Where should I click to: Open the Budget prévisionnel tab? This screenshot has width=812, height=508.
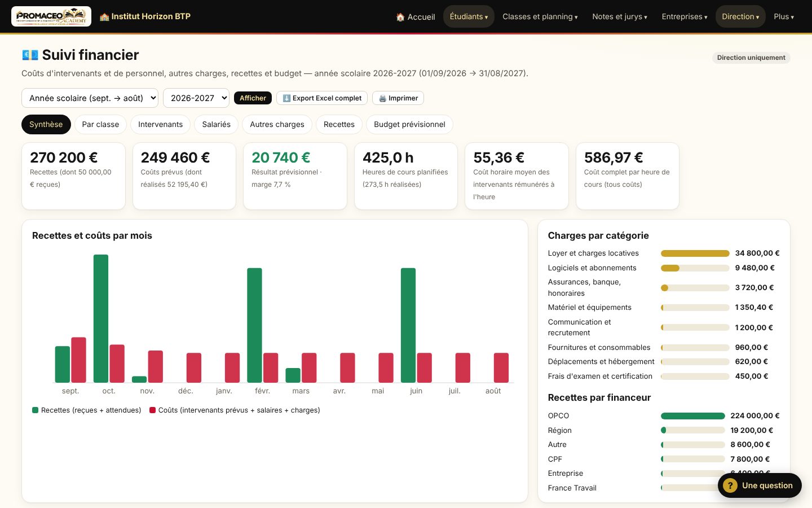coord(409,124)
